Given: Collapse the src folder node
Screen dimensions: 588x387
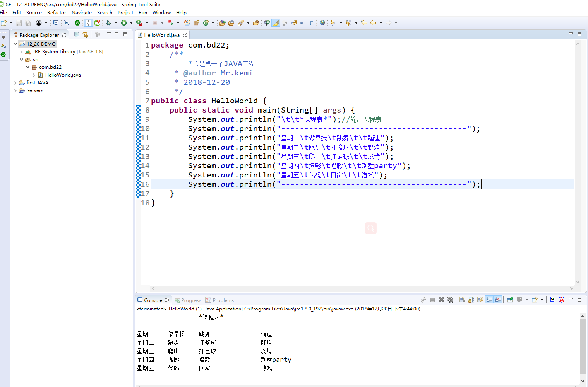Looking at the screenshot, I should tap(21, 60).
